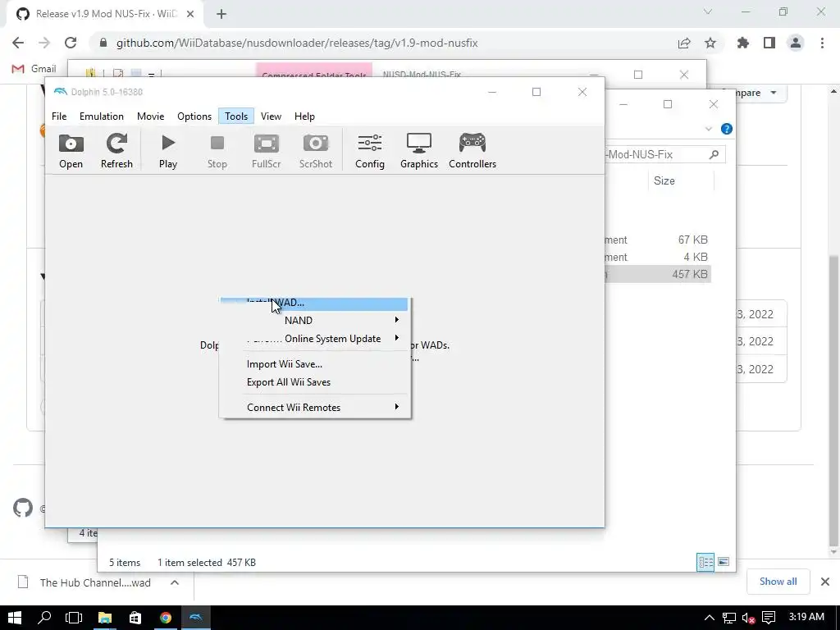Image resolution: width=840 pixels, height=630 pixels.
Task: Expand Online System Update submenu
Action: tap(314, 339)
